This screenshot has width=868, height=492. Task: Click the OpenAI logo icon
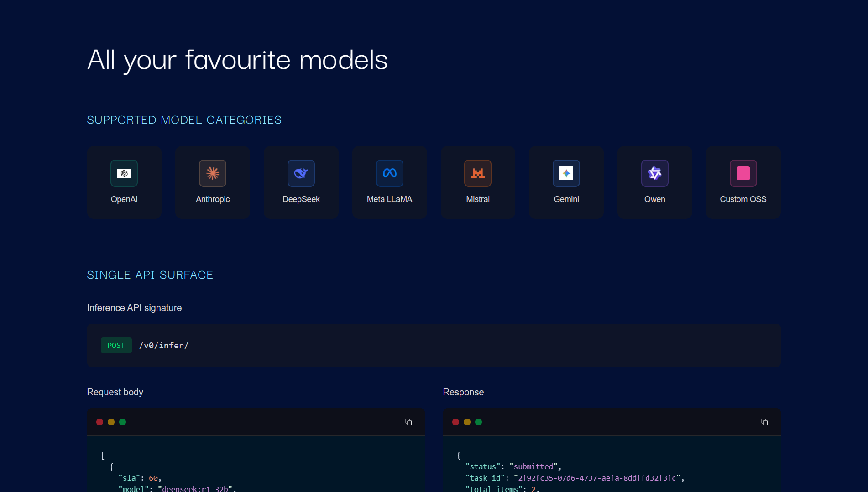[124, 173]
